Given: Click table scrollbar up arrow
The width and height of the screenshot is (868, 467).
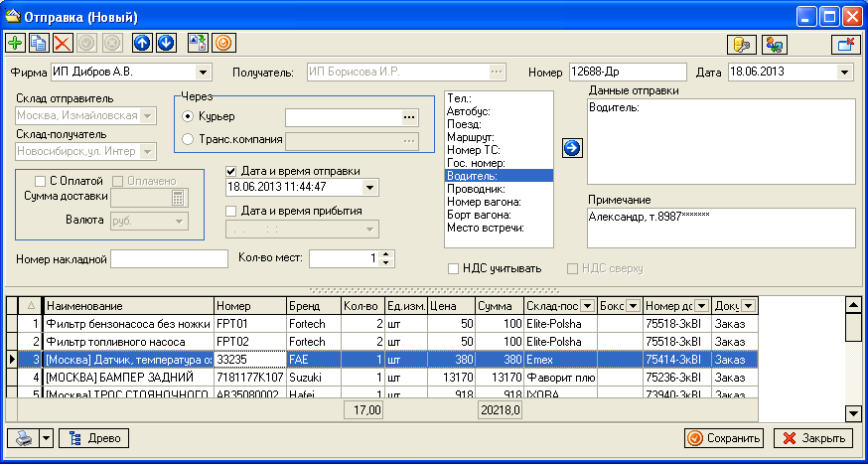Looking at the screenshot, I should point(853,305).
